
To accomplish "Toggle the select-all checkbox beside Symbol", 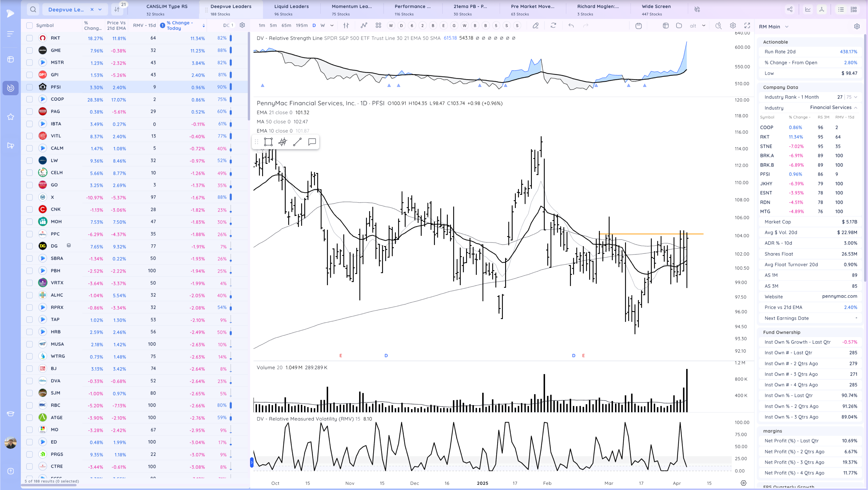I will point(30,25).
